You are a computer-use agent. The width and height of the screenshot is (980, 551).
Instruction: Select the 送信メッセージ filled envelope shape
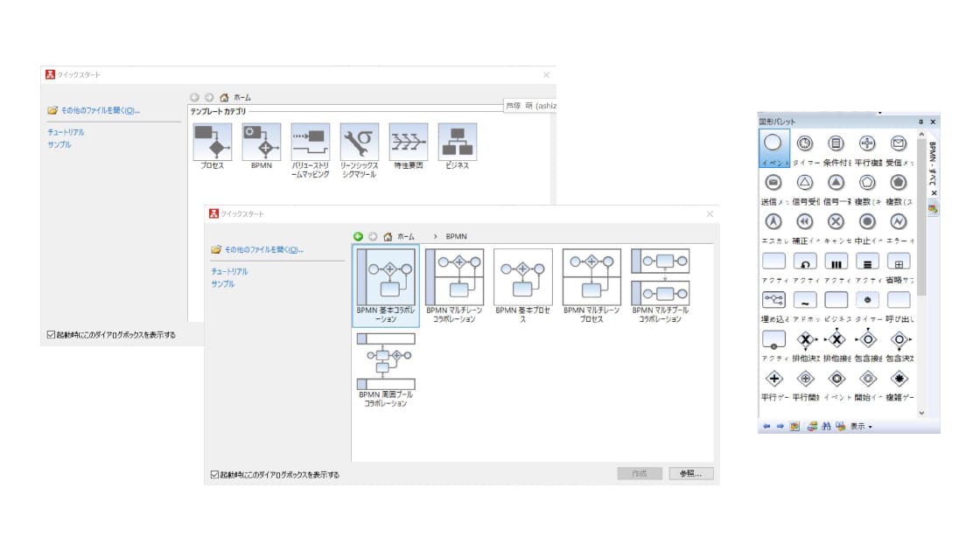tap(773, 183)
